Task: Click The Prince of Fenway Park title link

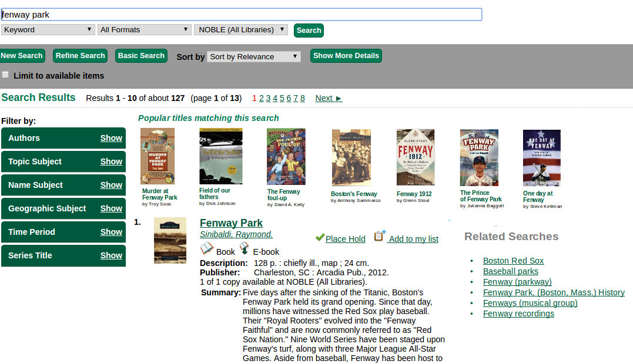Action: point(481,196)
